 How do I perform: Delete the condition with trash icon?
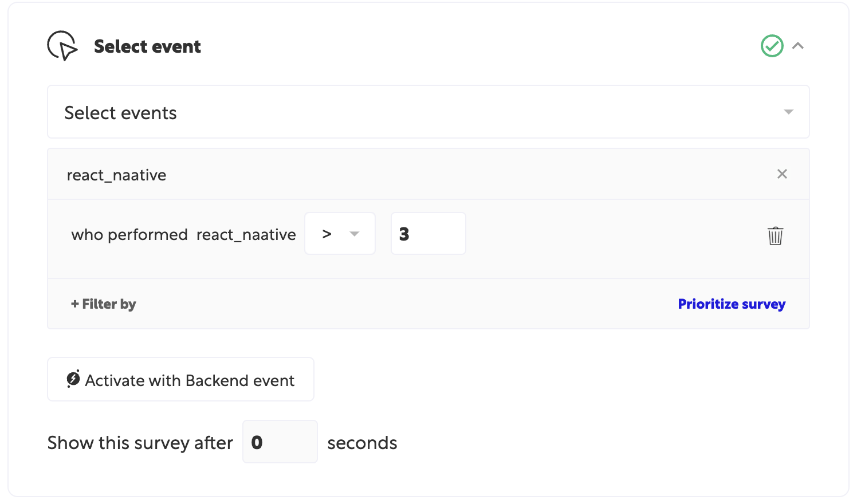pos(775,236)
